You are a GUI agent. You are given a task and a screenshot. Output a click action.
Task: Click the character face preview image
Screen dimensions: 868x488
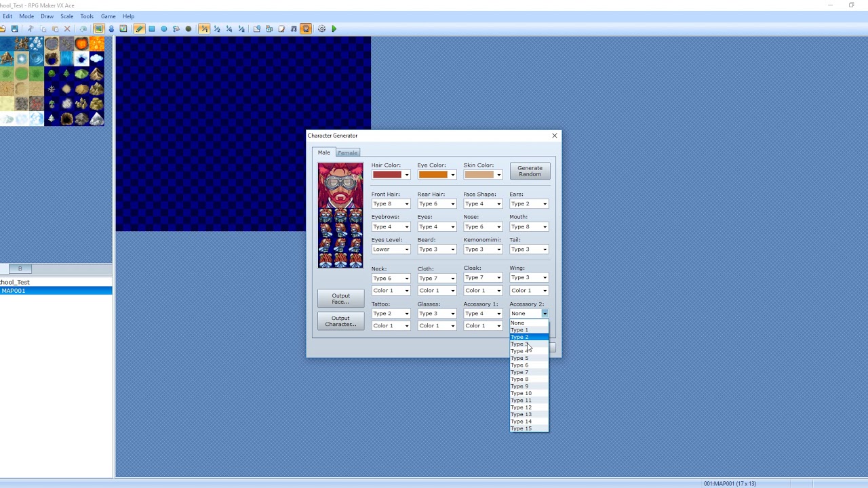click(340, 185)
